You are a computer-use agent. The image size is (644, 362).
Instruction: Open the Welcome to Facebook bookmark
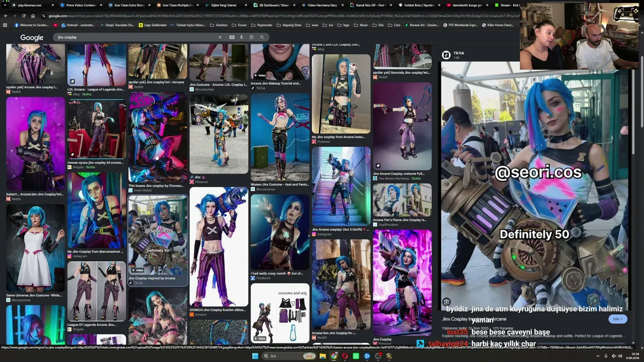(32, 25)
